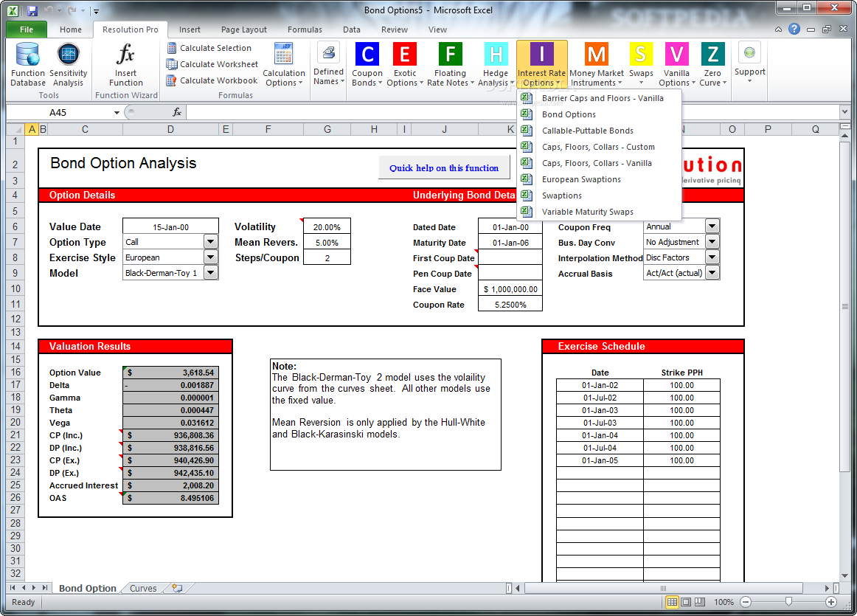Run Calculate Workbook
Image resolution: width=857 pixels, height=616 pixels.
pos(212,80)
